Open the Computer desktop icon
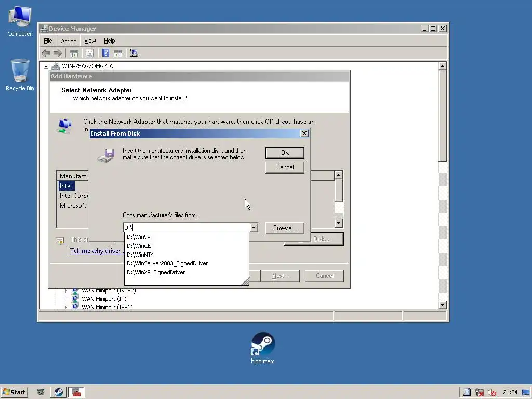Screen dimensions: 532x399 point(20,21)
